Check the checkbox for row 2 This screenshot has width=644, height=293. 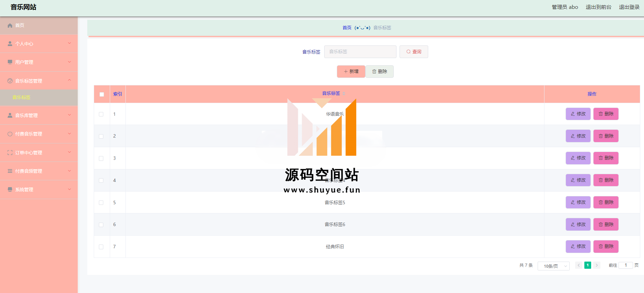pos(101,136)
